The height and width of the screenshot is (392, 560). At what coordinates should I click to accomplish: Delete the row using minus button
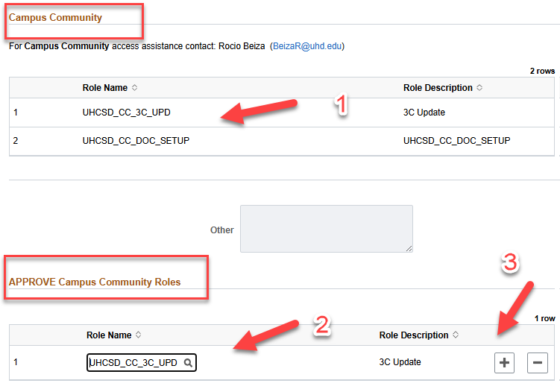coord(537,363)
